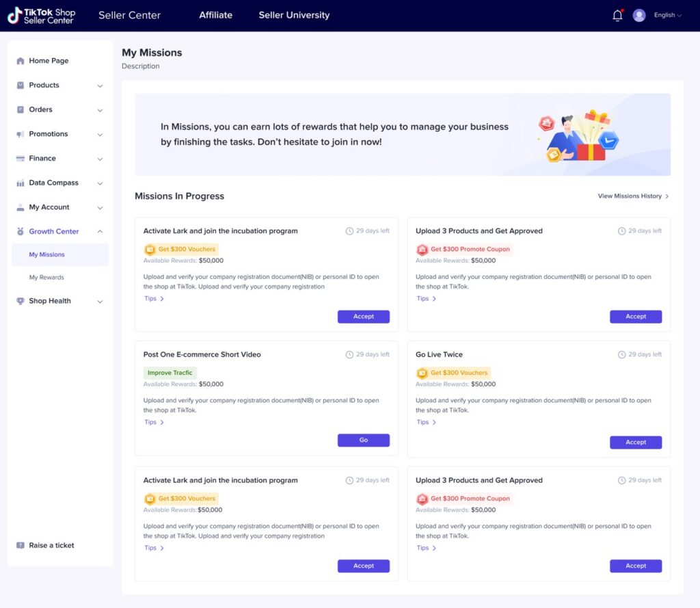
Task: Click the Promotions megaphone icon
Action: point(20,134)
